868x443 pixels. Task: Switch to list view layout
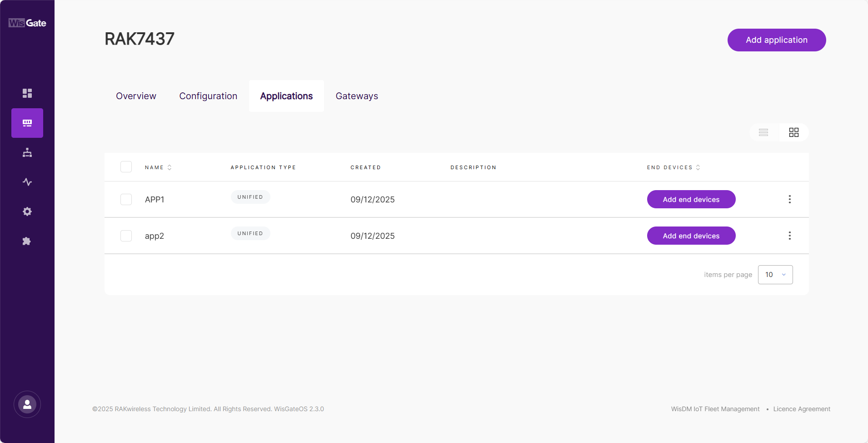click(763, 132)
